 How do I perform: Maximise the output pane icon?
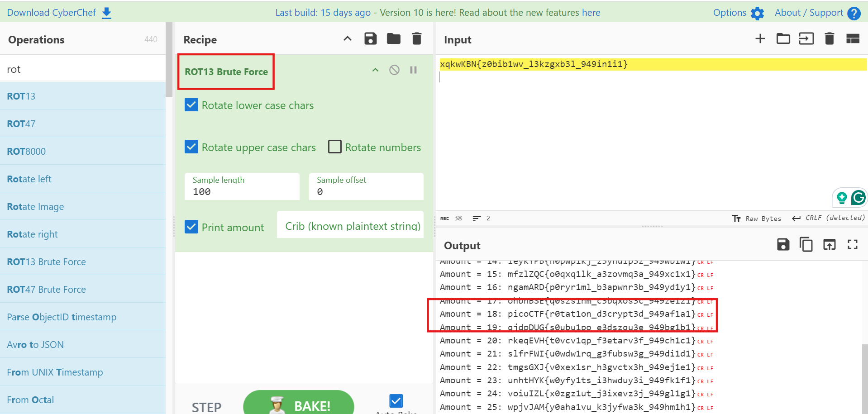tap(853, 245)
